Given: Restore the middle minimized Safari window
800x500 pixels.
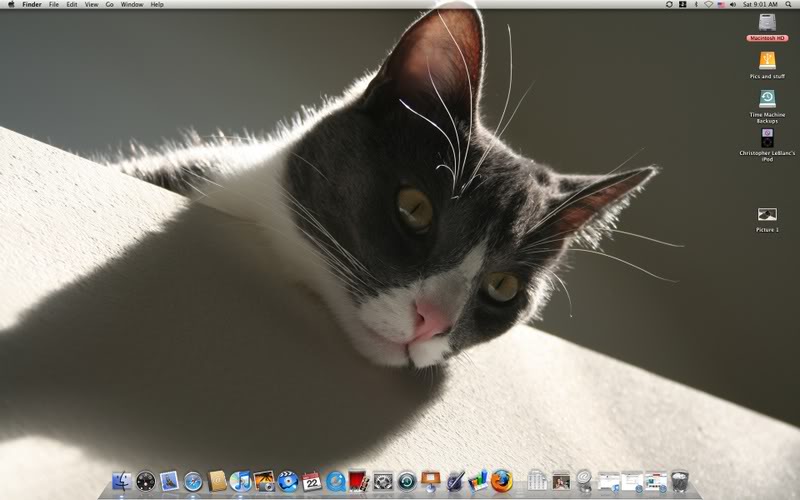Looking at the screenshot, I should coord(632,482).
